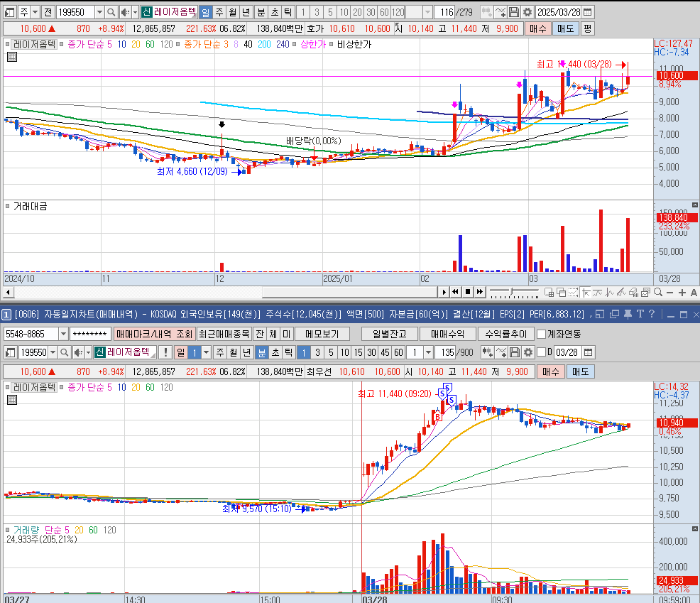Toggle 계좌연동 checkbox

541,334
